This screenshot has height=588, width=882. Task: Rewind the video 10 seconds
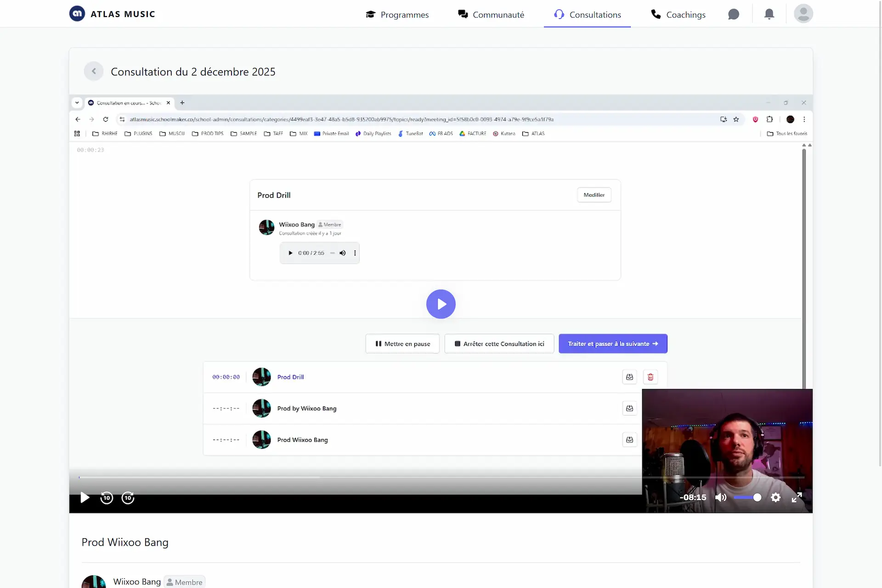(107, 498)
